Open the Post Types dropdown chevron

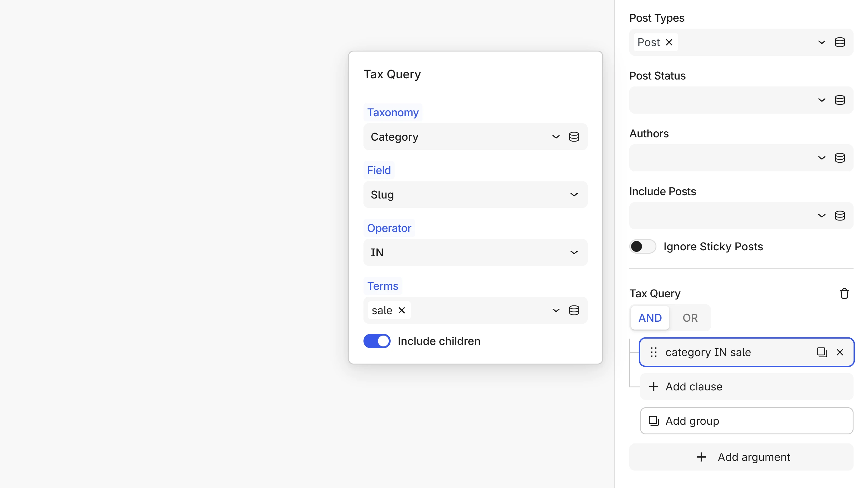coord(822,42)
